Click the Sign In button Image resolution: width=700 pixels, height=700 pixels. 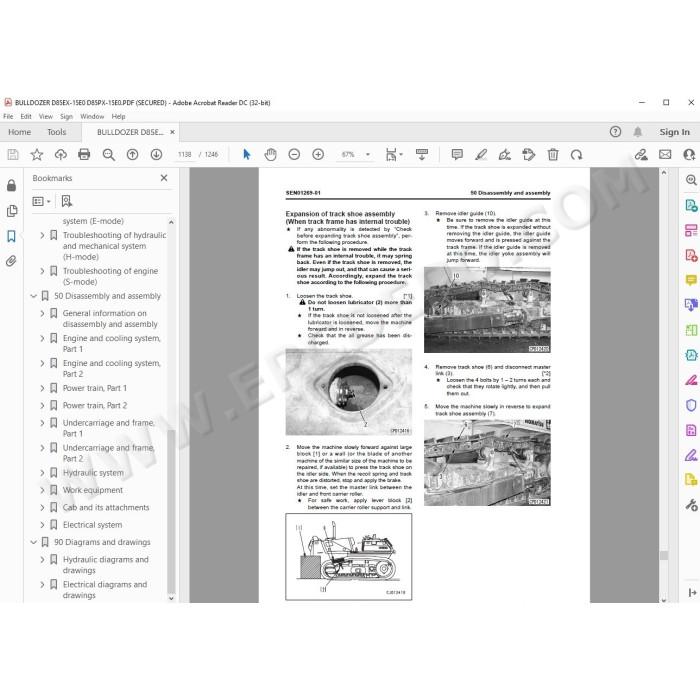(675, 132)
